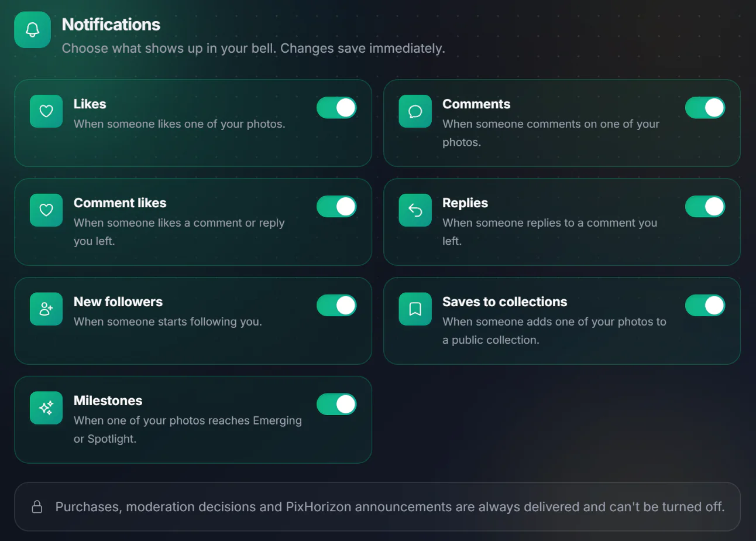Click the bell icon beside Notifications heading

click(32, 30)
